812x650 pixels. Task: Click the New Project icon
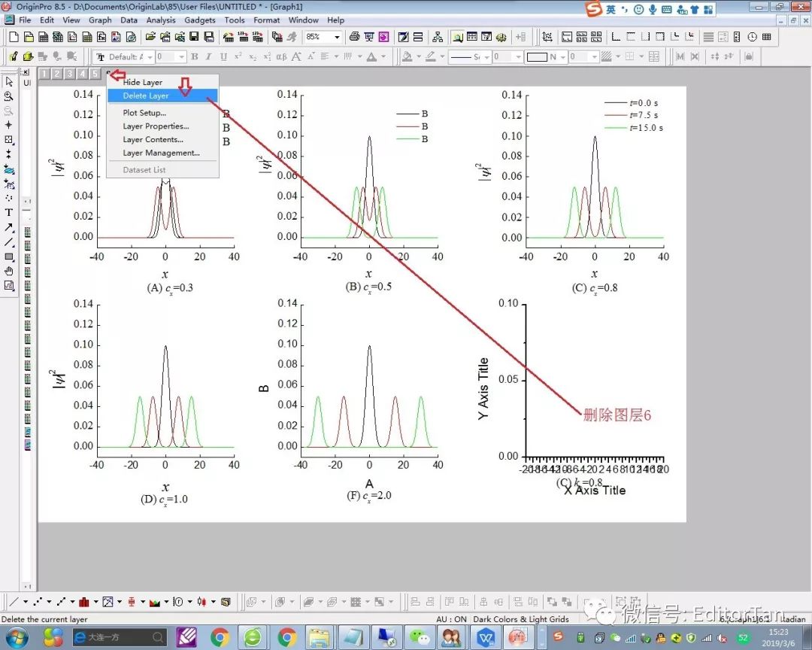coord(14,37)
